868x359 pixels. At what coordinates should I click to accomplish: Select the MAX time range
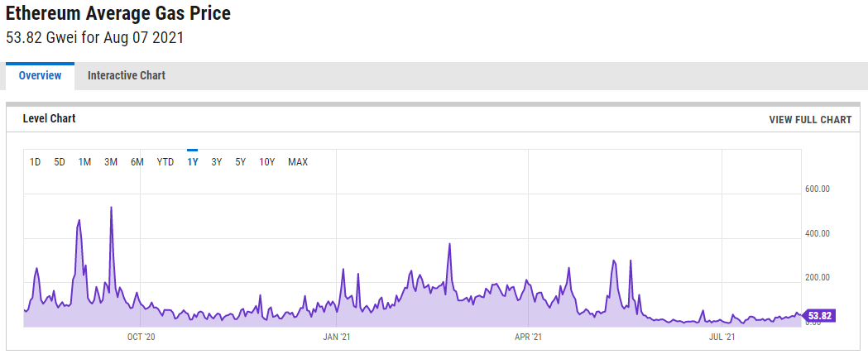[x=298, y=162]
